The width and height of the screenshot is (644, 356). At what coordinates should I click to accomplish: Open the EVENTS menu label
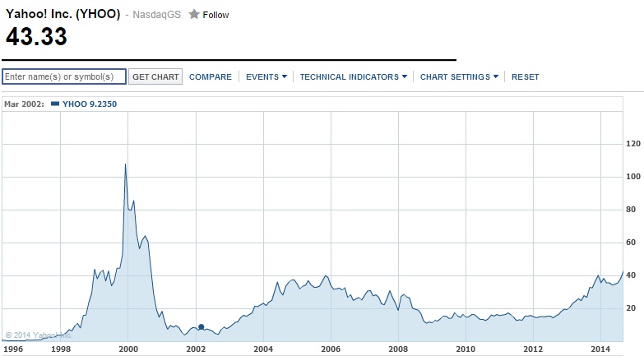[262, 76]
